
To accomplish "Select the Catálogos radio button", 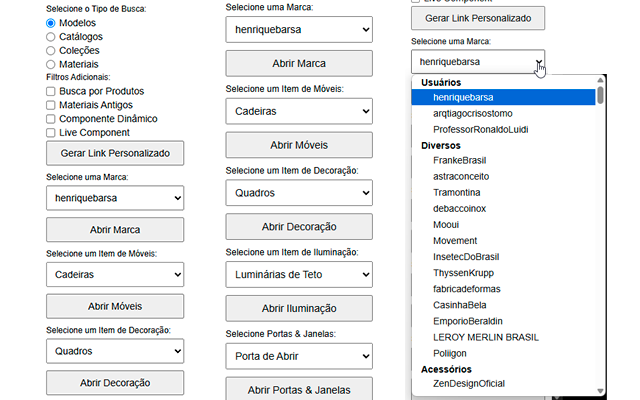I will [x=51, y=36].
